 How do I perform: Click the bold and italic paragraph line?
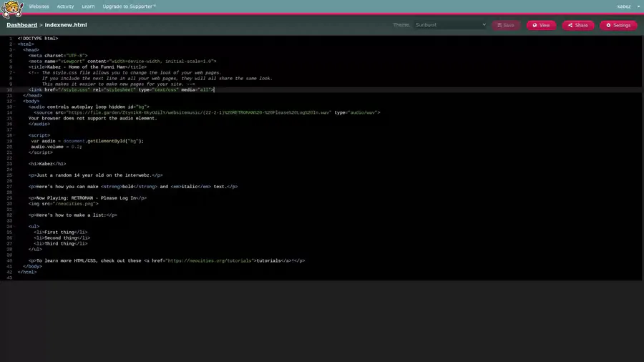pos(133,187)
